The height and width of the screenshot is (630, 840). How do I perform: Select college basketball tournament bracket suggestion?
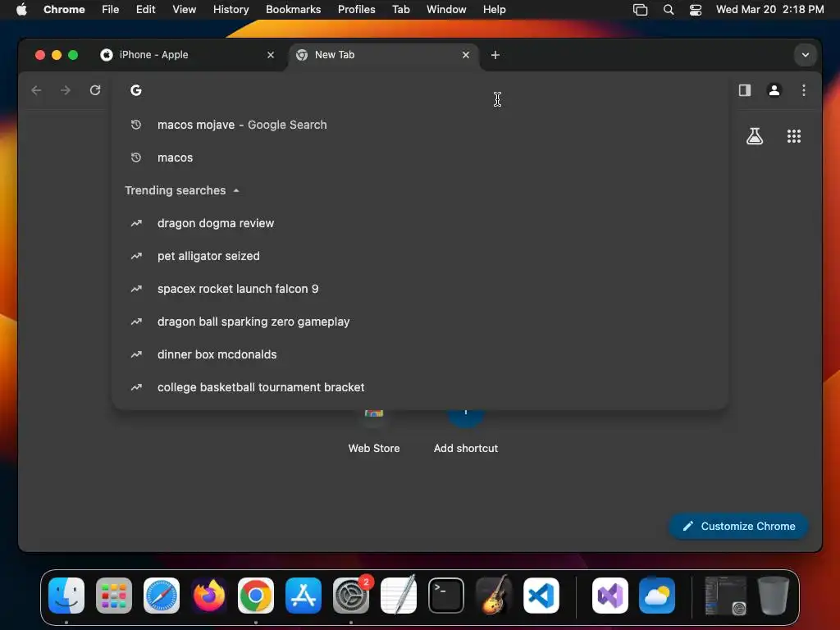click(x=419, y=387)
